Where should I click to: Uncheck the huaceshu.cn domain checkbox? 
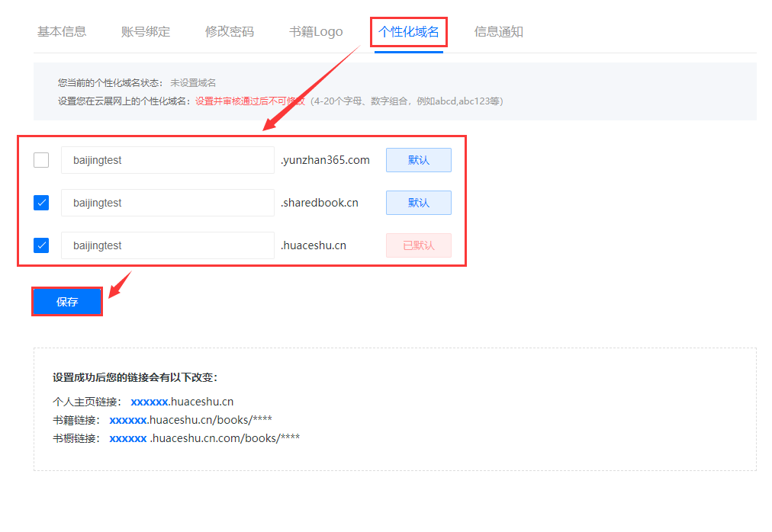pos(41,245)
